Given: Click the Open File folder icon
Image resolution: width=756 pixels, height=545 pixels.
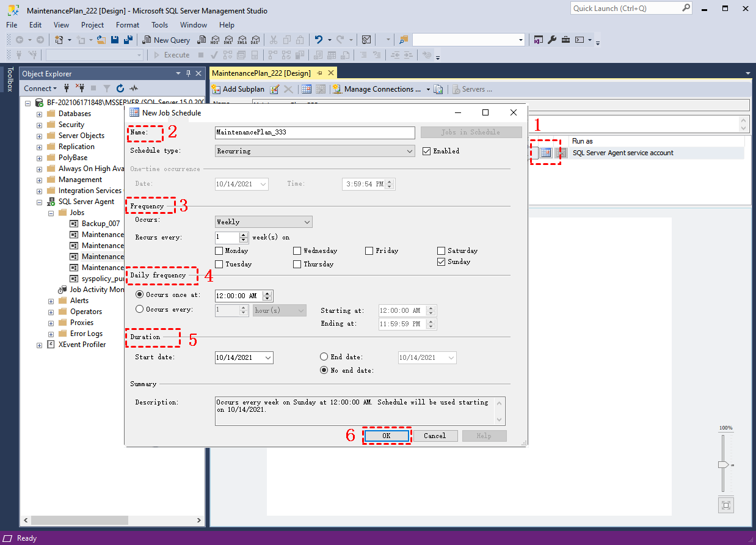Looking at the screenshot, I should pos(101,40).
